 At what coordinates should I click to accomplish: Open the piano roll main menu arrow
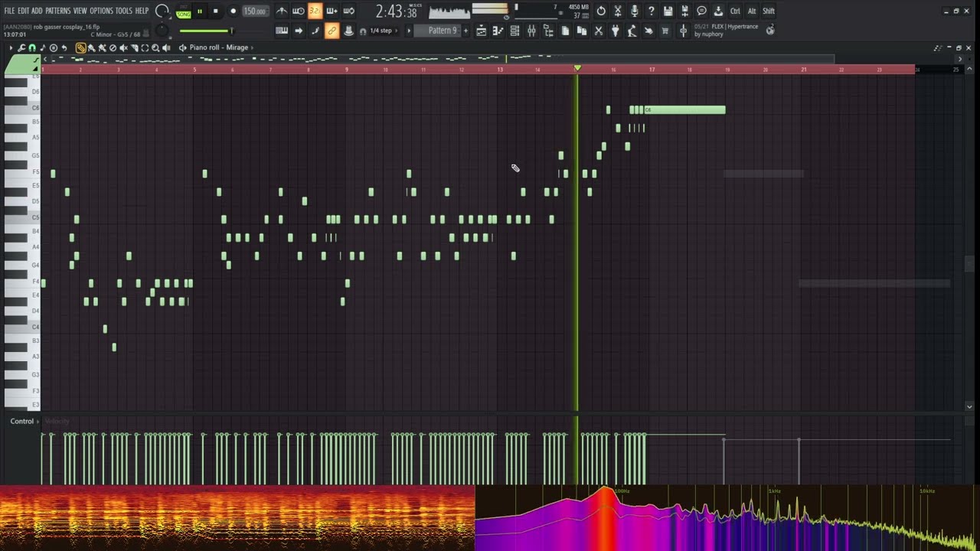[11, 47]
